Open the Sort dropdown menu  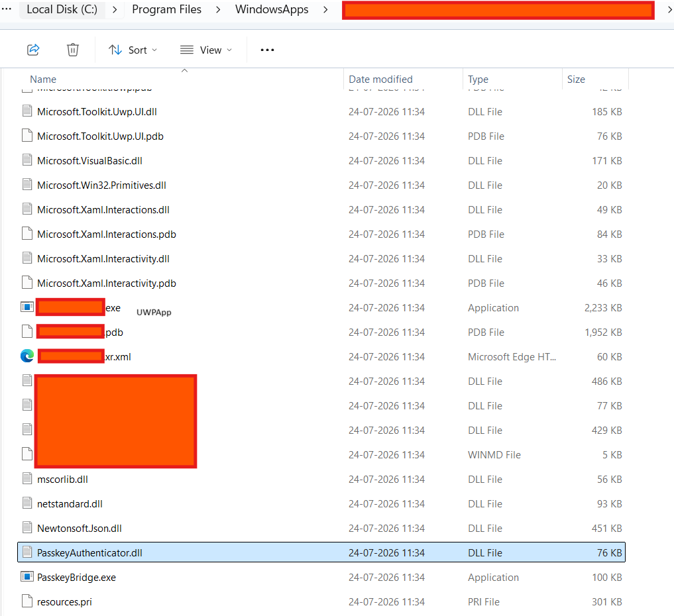coord(133,50)
